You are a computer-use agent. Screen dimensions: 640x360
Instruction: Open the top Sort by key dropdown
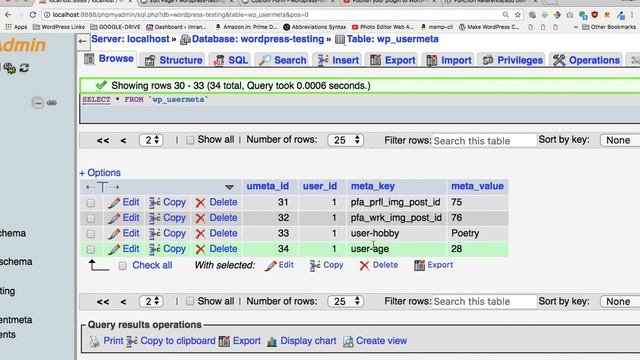click(620, 140)
